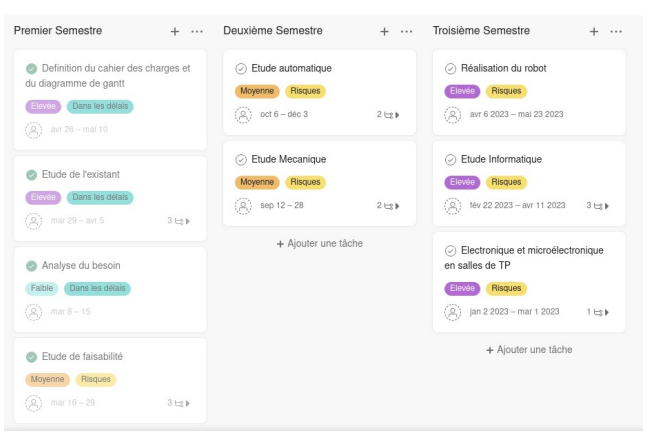Image resolution: width=653 pixels, height=442 pixels.
Task: Mark Etude automatique task as complete
Action: tap(241, 68)
